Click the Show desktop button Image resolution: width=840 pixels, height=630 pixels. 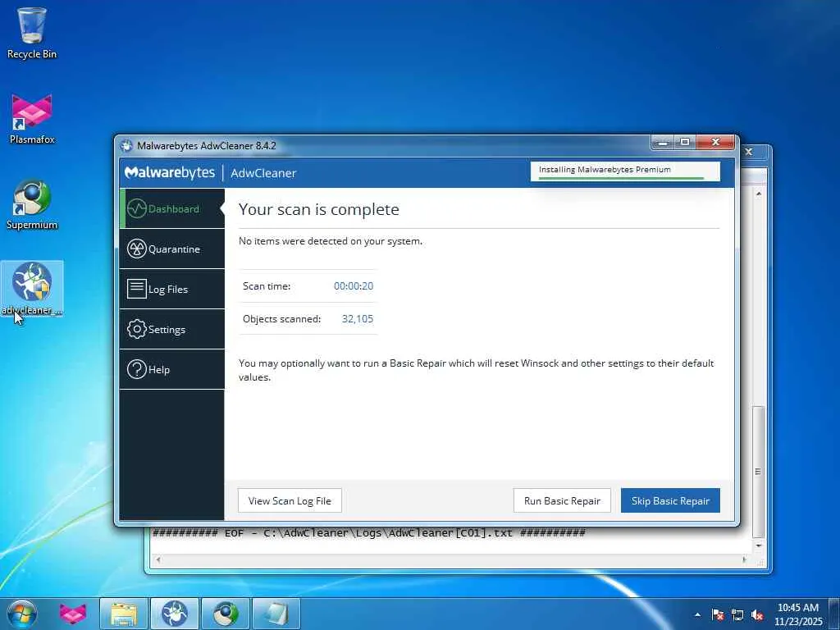point(834,614)
